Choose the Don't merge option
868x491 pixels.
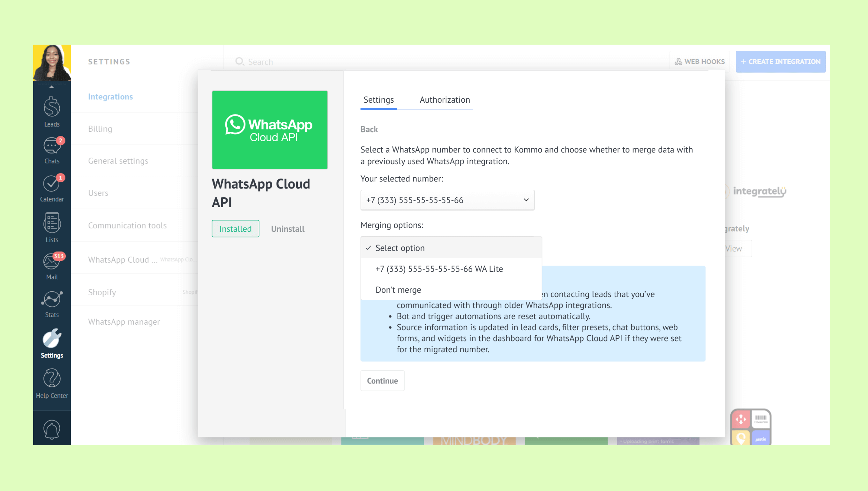click(451, 290)
